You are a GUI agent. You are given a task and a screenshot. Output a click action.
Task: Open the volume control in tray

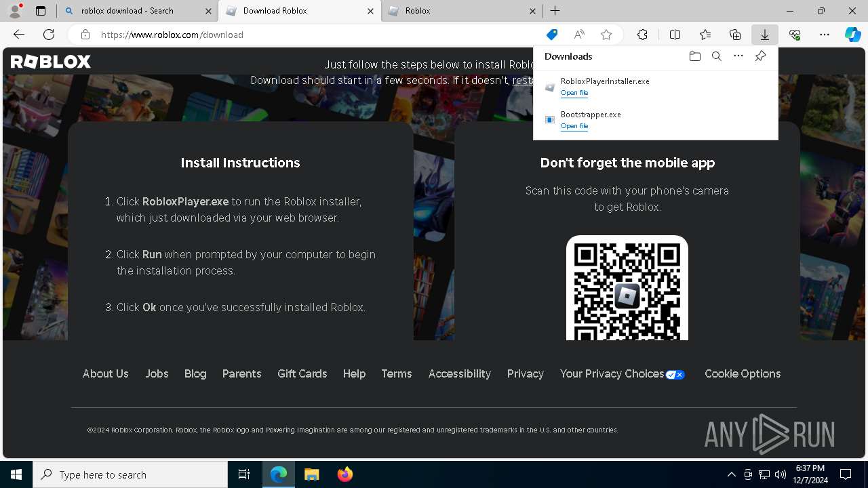[781, 474]
